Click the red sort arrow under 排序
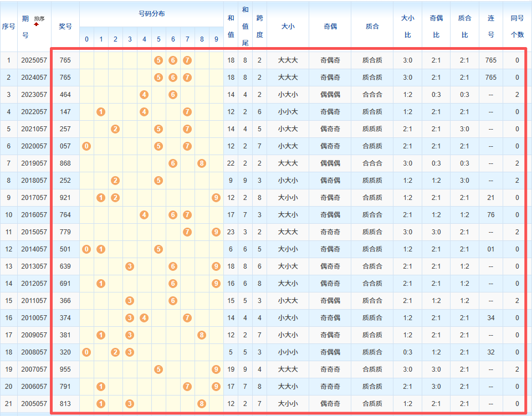The height and width of the screenshot is (416, 532). pyautogui.click(x=37, y=25)
